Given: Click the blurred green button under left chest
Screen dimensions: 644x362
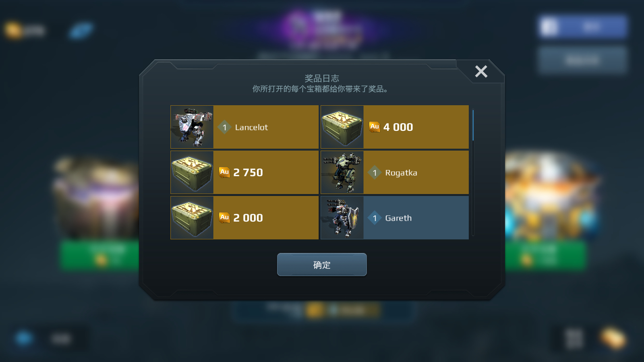Looking at the screenshot, I should click(x=99, y=255).
